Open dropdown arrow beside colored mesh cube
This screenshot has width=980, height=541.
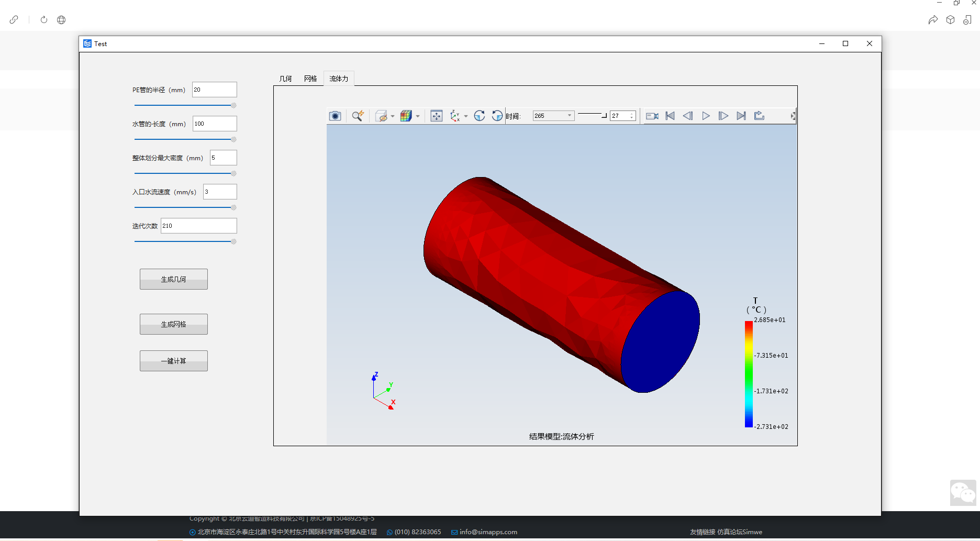click(x=418, y=116)
